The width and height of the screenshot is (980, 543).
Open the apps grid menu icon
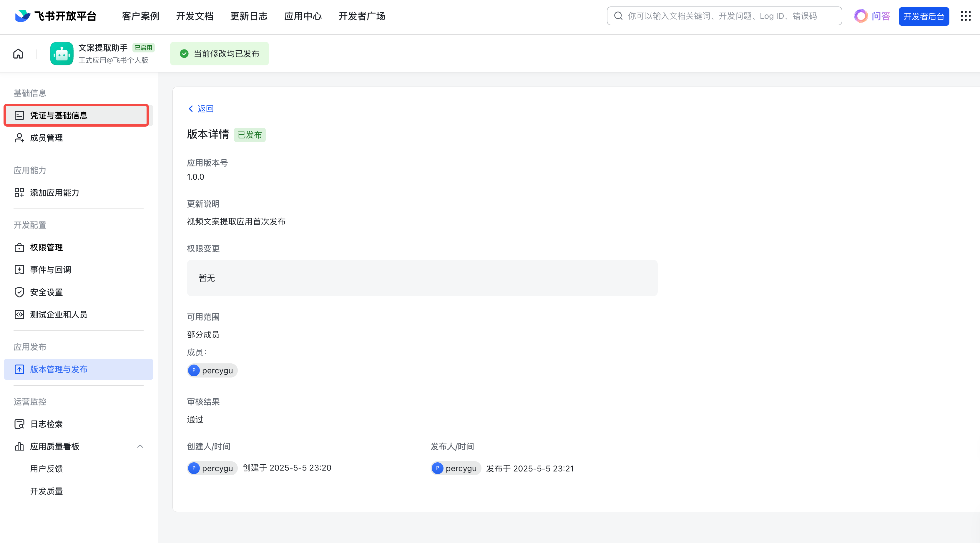966,16
